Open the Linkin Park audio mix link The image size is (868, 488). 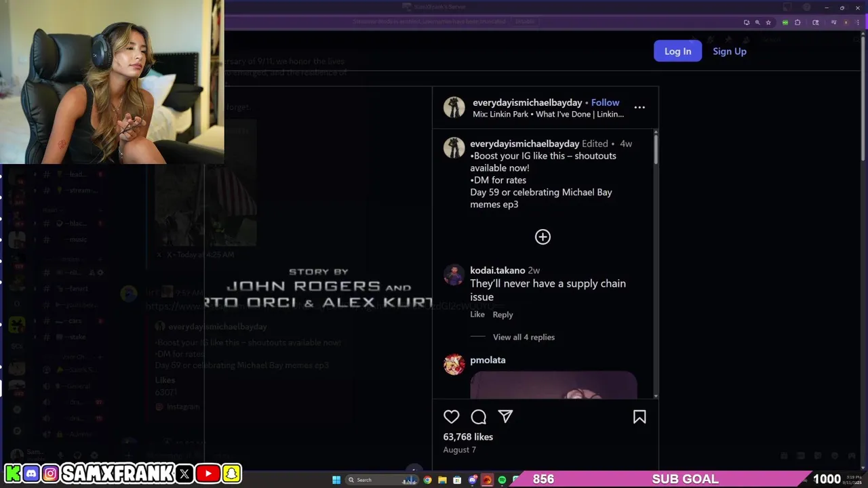pyautogui.click(x=548, y=114)
